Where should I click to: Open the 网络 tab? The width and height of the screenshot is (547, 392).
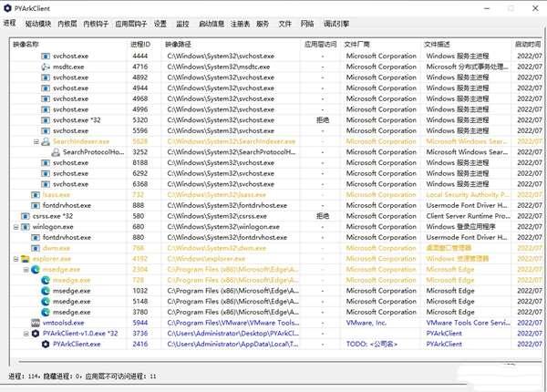[x=307, y=22]
